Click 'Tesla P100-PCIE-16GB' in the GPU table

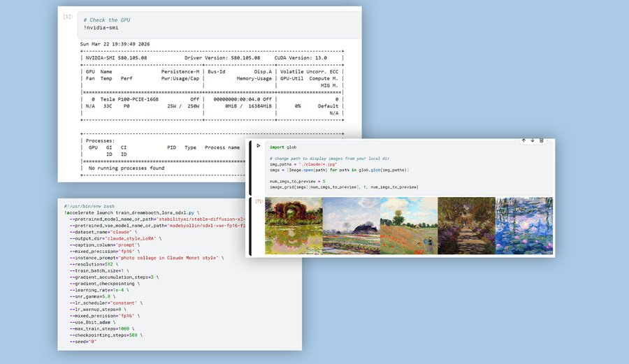pos(129,99)
